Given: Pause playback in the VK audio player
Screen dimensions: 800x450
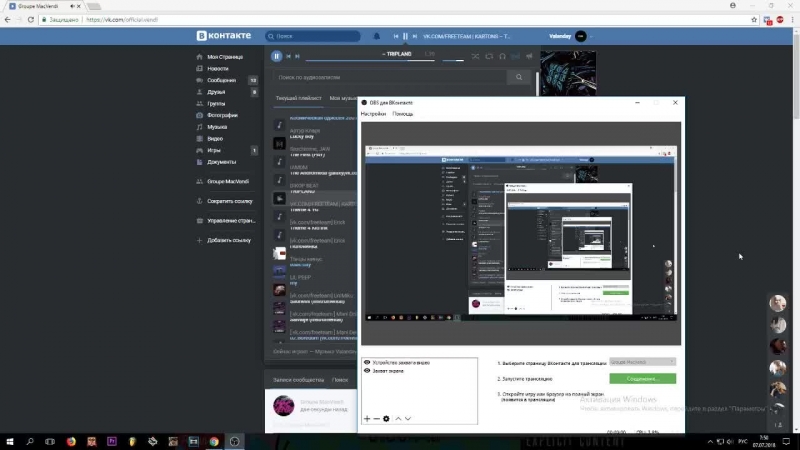Looking at the screenshot, I should point(276,56).
